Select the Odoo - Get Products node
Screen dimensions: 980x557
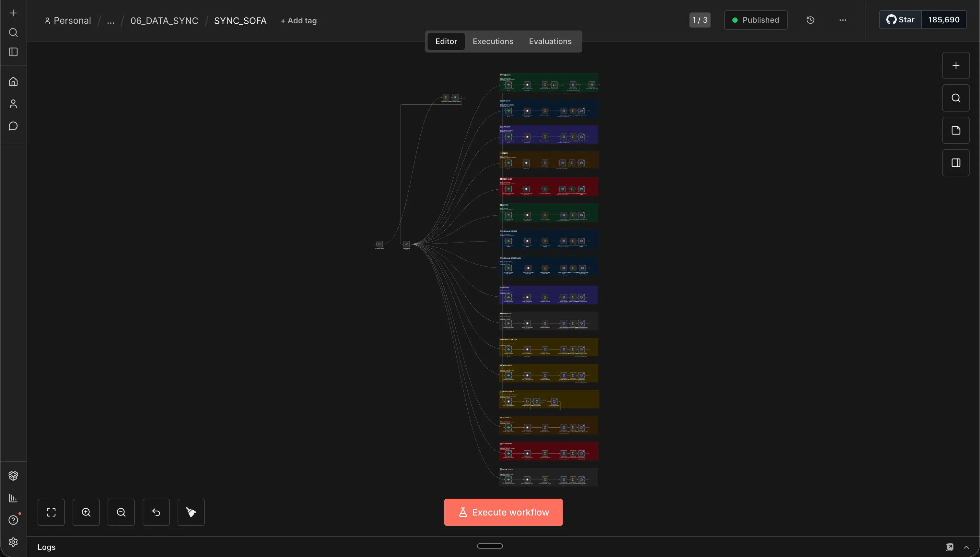[x=527, y=85]
